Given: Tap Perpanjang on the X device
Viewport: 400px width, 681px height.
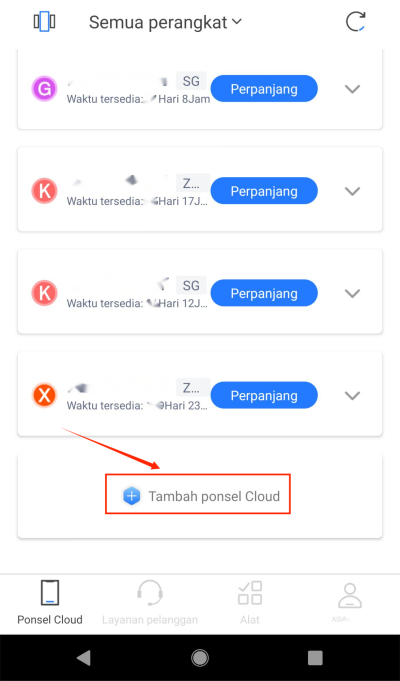Looking at the screenshot, I should click(x=264, y=395).
